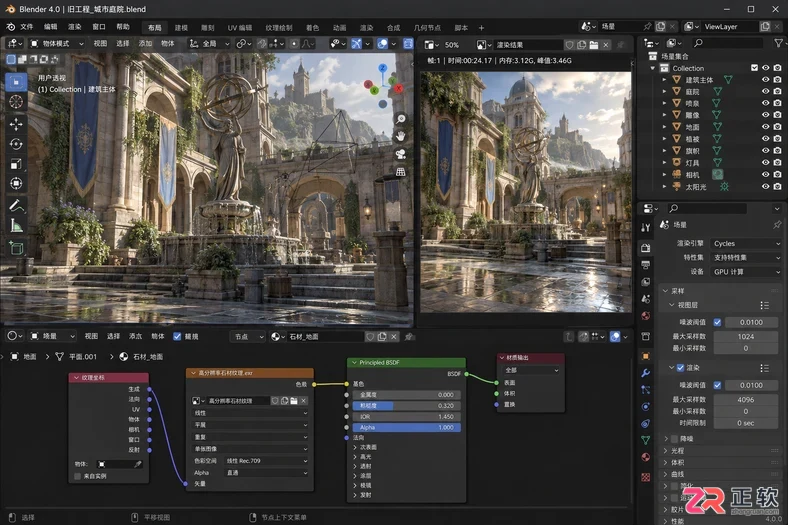Click the viewport pan hand icon
The height and width of the screenshot is (525, 788).
pyautogui.click(x=401, y=137)
